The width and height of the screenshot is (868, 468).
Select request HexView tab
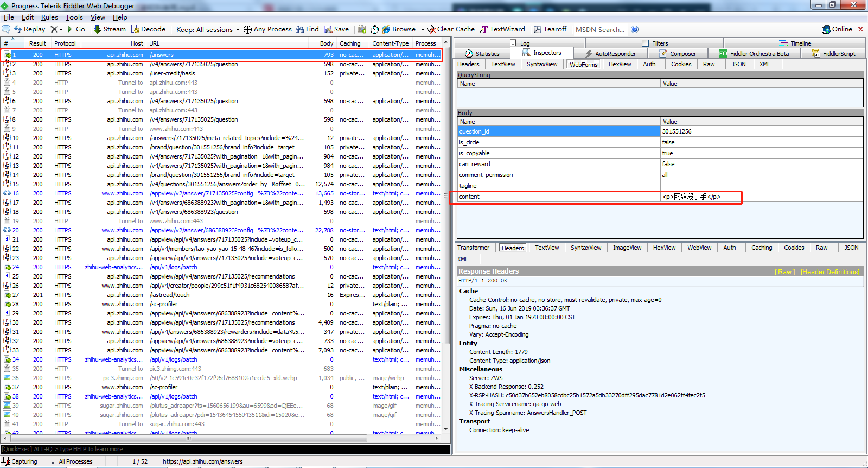click(x=620, y=64)
